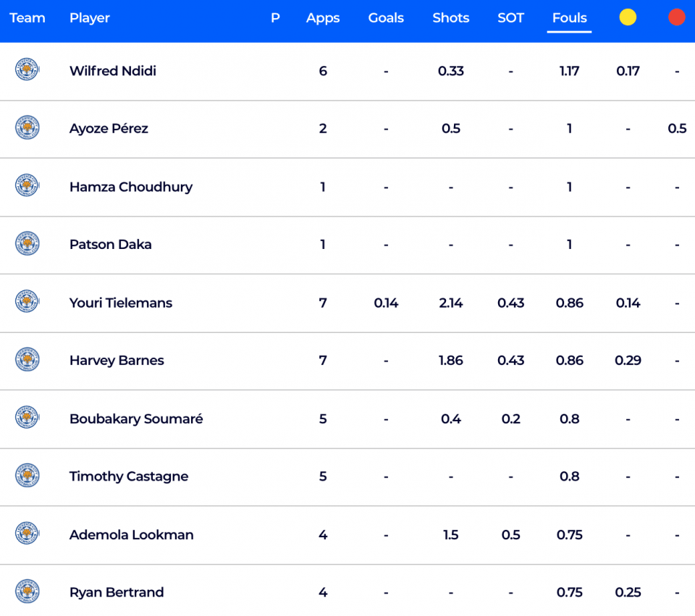Sort by the SOT column header
The width and height of the screenshot is (695, 616).
(x=510, y=17)
